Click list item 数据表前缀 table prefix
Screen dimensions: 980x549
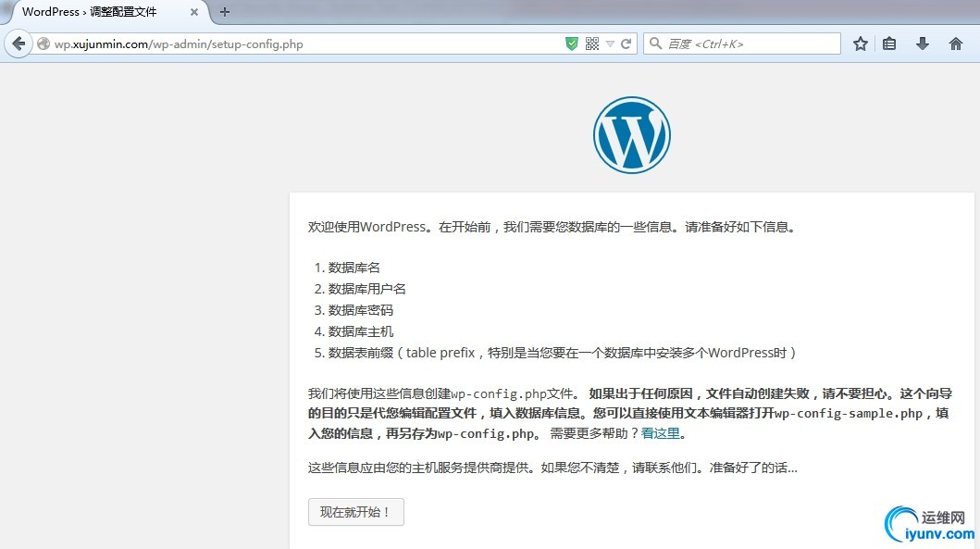coord(562,353)
